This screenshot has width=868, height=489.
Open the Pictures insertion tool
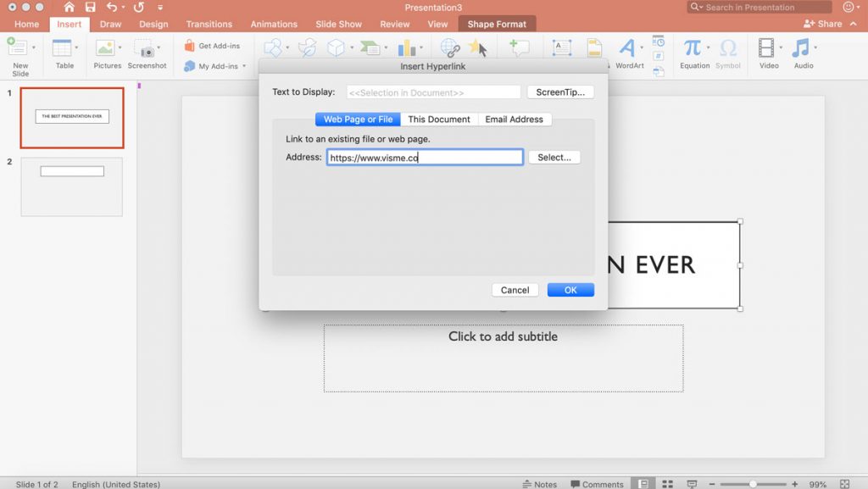(107, 53)
